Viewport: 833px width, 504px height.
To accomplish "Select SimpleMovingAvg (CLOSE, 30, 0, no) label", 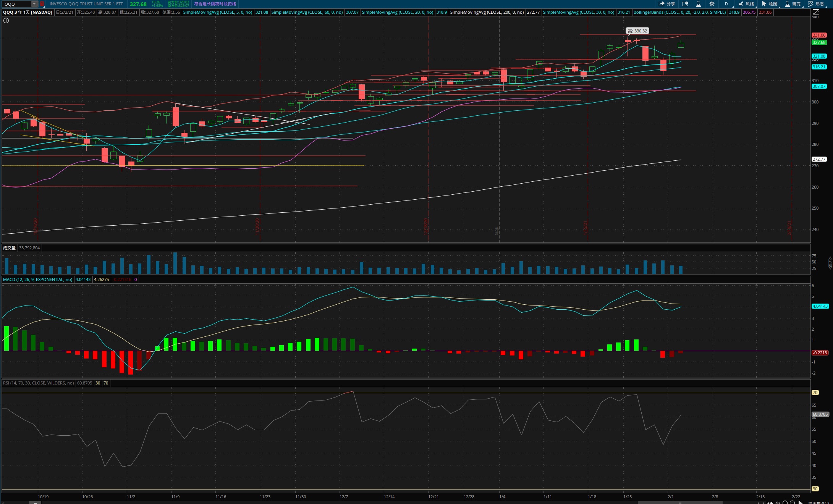I will click(579, 12).
